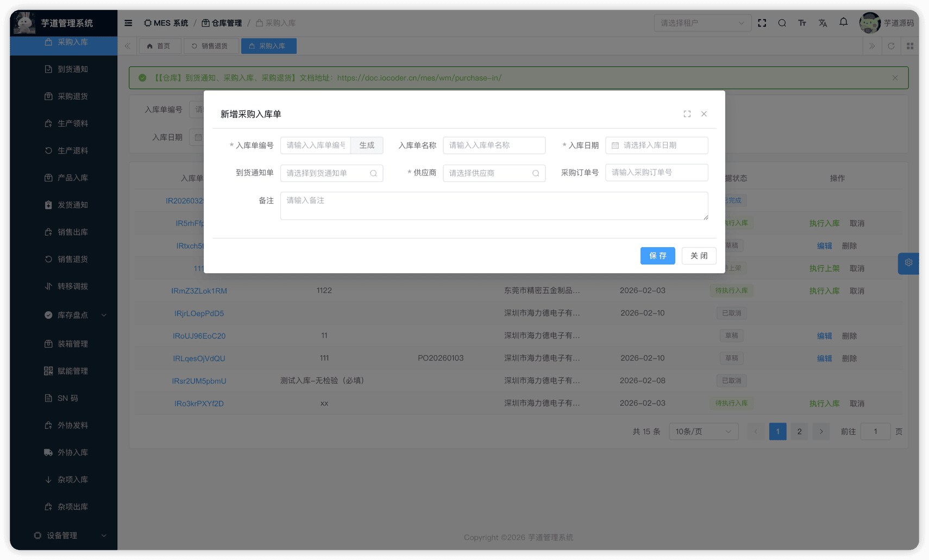Screen dimensions: 929x560
Task: Change page size via the 10条/页 dropdown
Action: [x=704, y=431]
